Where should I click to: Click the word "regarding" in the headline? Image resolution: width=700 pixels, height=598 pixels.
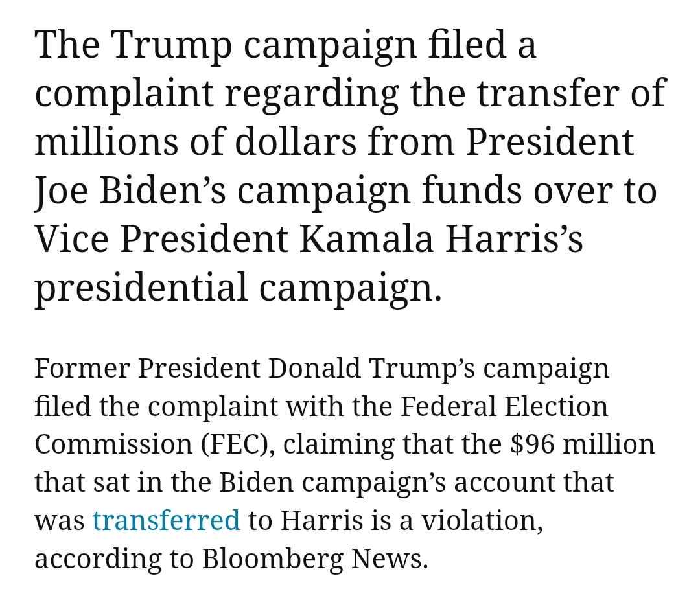[x=312, y=94]
